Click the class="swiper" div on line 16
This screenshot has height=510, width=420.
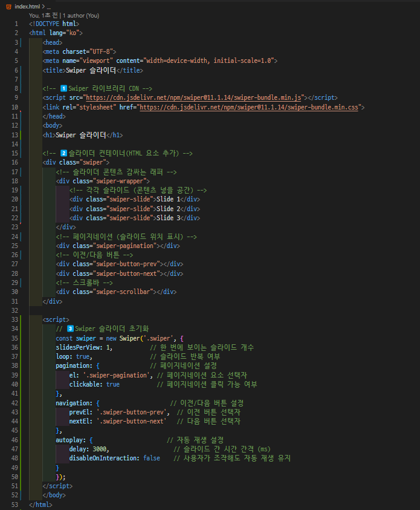point(76,162)
